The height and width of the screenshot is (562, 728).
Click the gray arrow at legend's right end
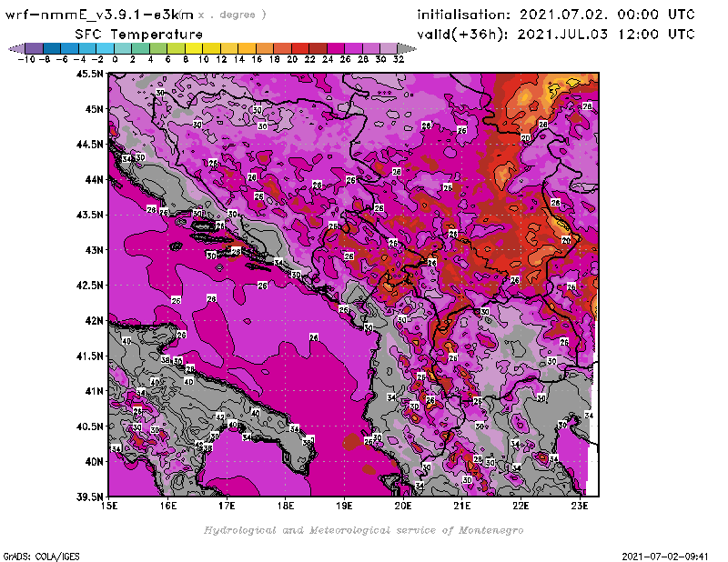(407, 48)
